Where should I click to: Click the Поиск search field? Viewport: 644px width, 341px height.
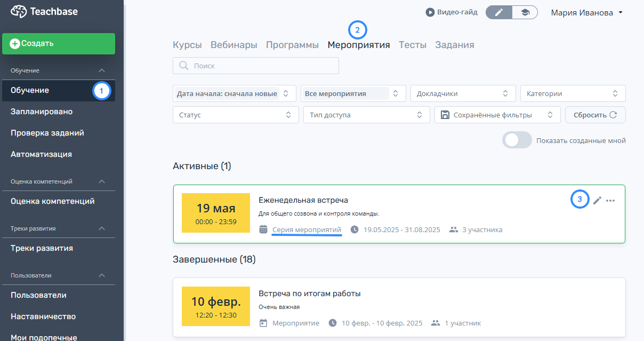[256, 66]
